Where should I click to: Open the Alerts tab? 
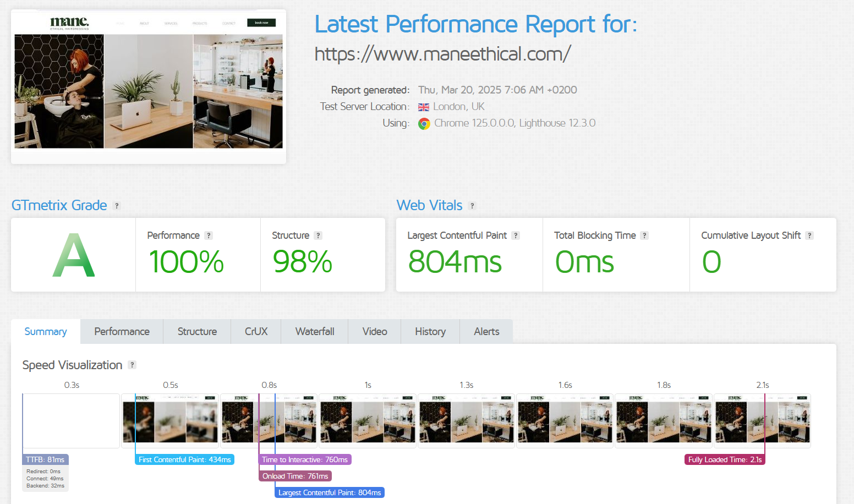click(x=487, y=332)
